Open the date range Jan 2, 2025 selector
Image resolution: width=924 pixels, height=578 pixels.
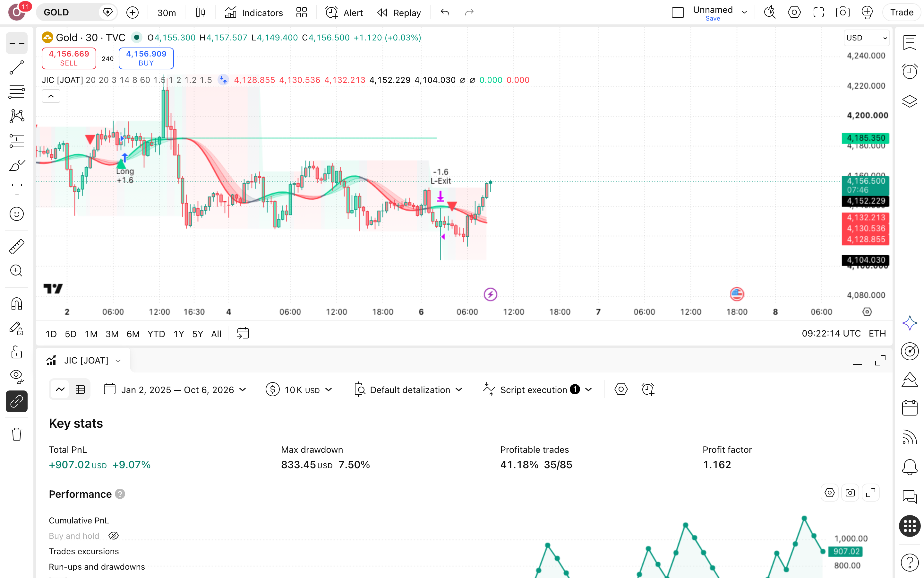[x=175, y=390]
